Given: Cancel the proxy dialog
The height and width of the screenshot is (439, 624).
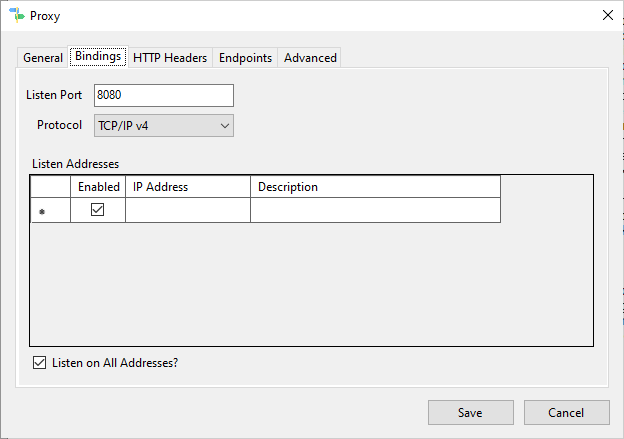Looking at the screenshot, I should [x=567, y=413].
